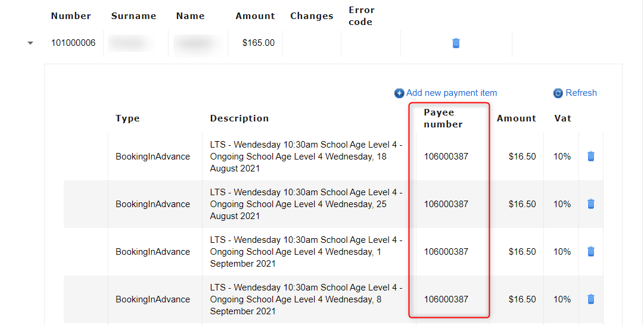Select the $165.00 total amount cell
Image resolution: width=644 pixels, height=325 pixels.
pos(258,43)
